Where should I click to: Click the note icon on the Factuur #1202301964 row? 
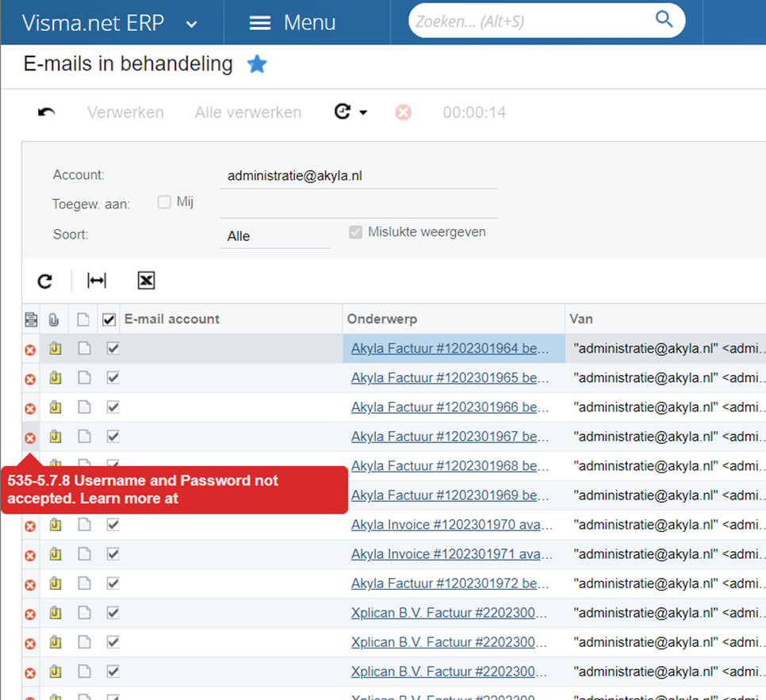pyautogui.click(x=85, y=348)
